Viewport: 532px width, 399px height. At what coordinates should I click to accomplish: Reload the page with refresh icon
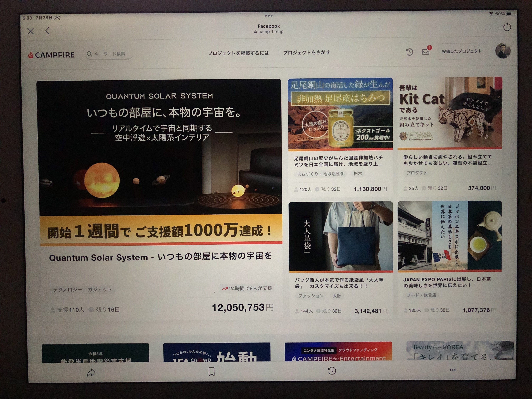click(x=507, y=27)
